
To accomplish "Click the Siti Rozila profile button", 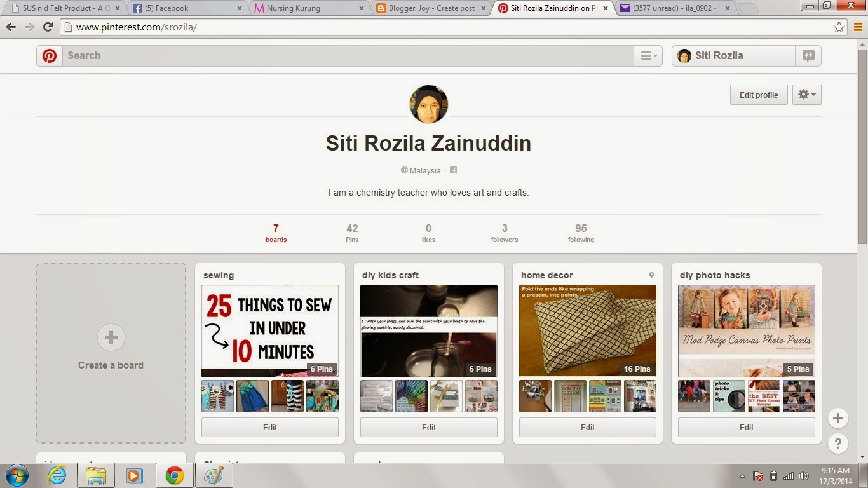I will 733,56.
